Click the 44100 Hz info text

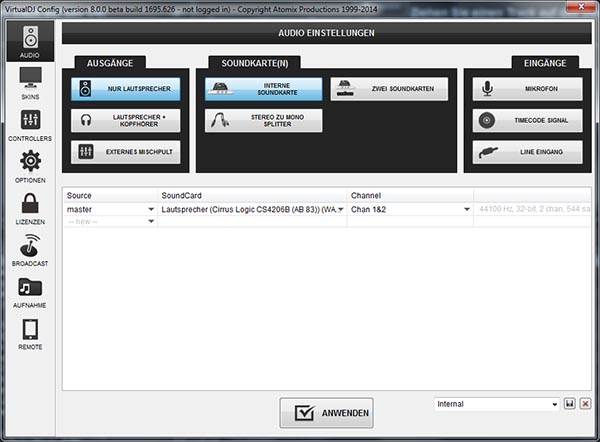coord(535,209)
